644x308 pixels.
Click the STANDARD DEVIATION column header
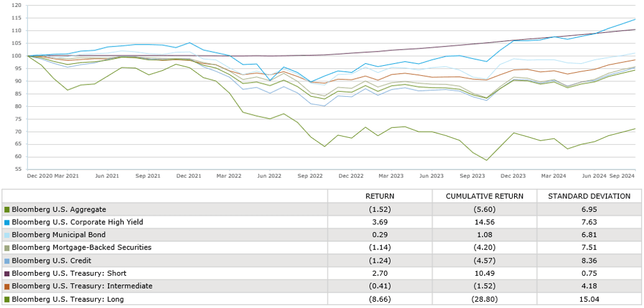[x=589, y=196]
